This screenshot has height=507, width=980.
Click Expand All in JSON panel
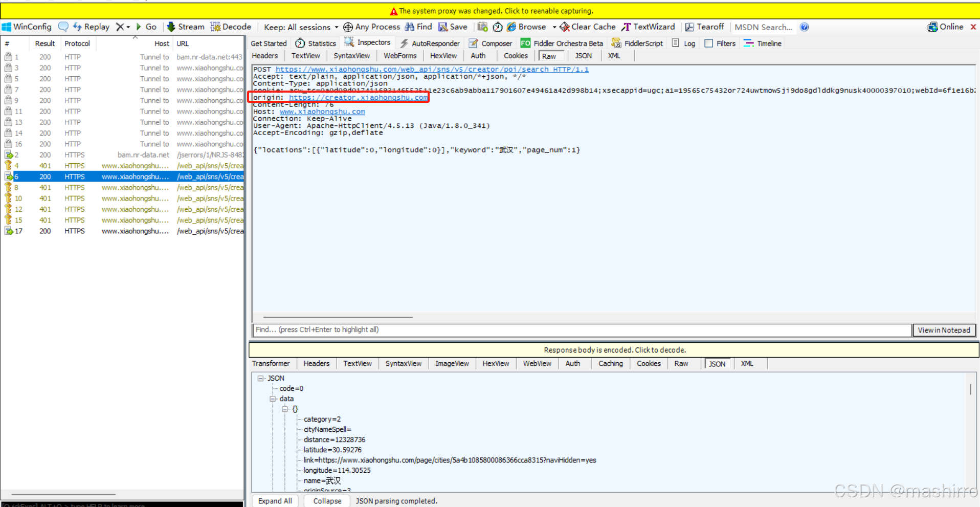(x=275, y=501)
